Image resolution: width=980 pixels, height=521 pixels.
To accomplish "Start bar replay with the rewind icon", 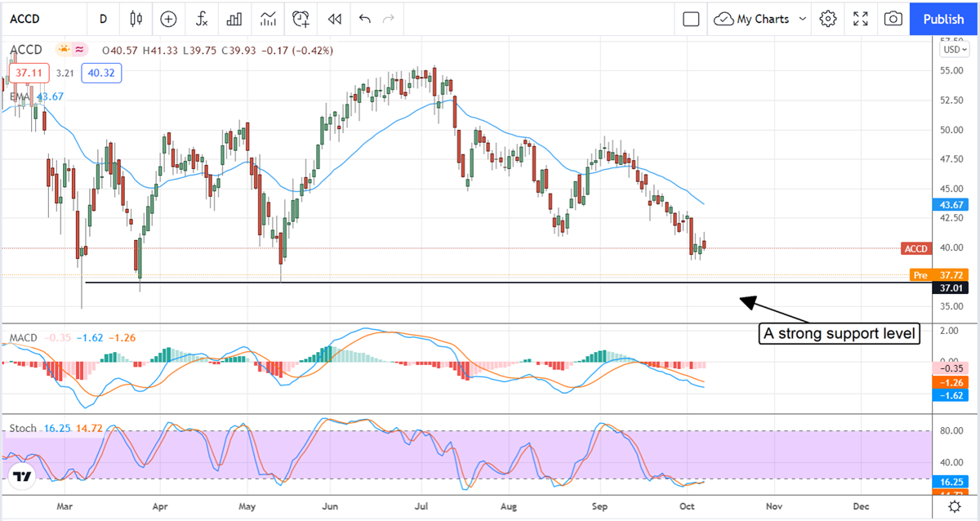I will pos(334,18).
